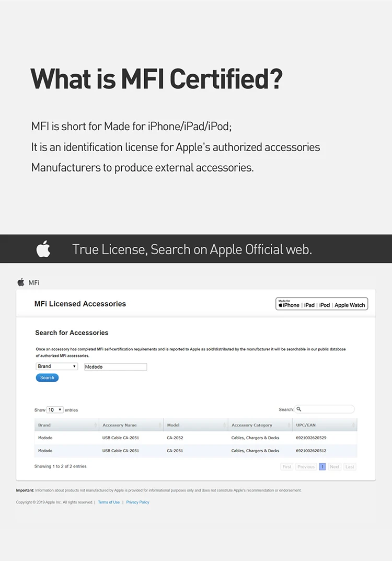Go to pagination page 1
The height and width of the screenshot is (561, 392).
[x=322, y=466]
